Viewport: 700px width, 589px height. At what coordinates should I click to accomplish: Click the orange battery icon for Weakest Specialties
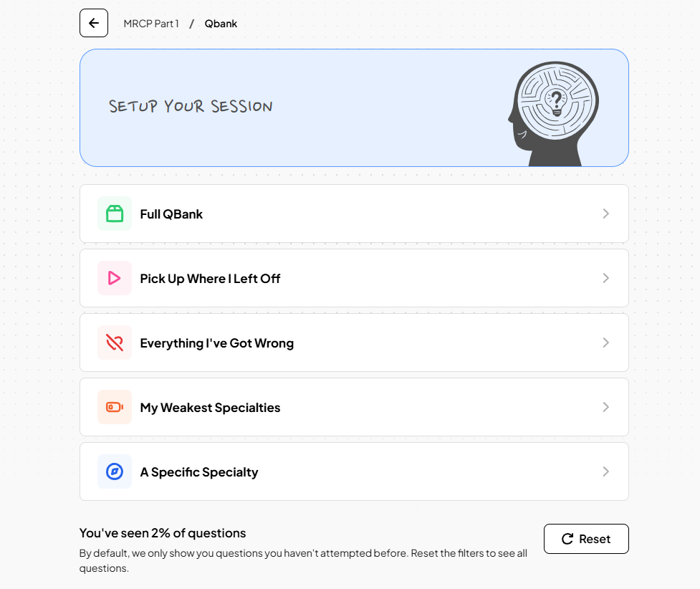pos(115,407)
